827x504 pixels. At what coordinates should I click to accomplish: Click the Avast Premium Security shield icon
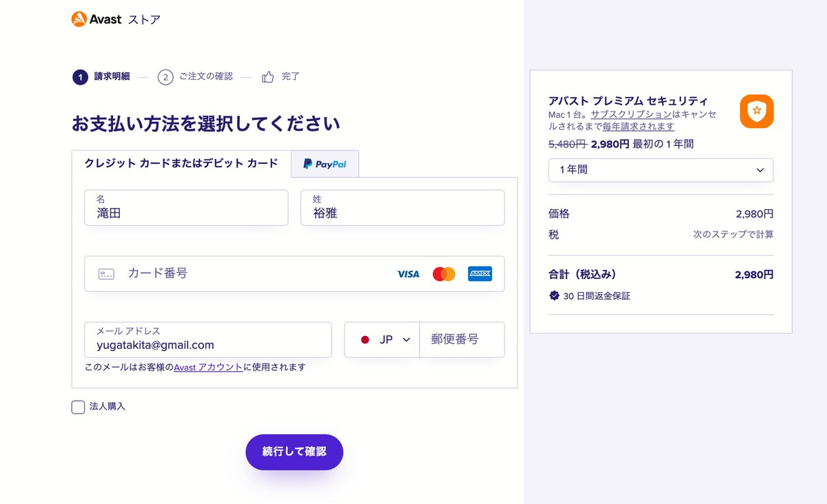pyautogui.click(x=757, y=111)
